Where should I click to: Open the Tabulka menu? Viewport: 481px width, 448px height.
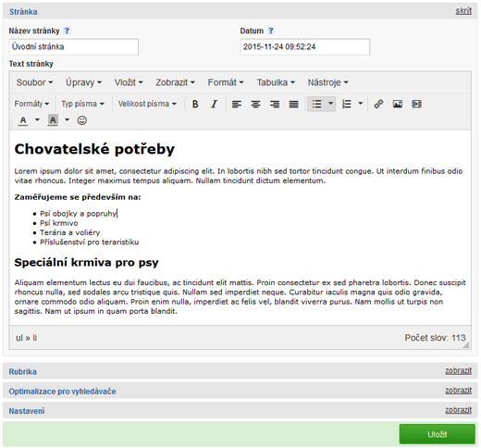coord(276,82)
